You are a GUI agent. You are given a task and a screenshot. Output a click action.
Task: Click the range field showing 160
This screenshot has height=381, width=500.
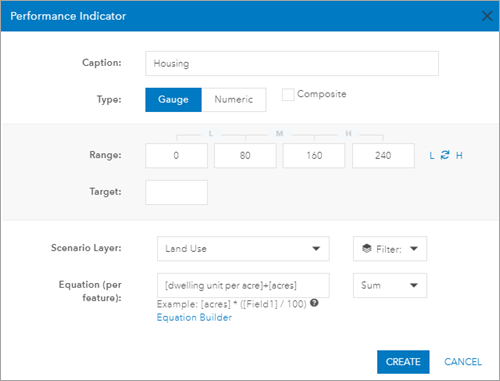314,156
